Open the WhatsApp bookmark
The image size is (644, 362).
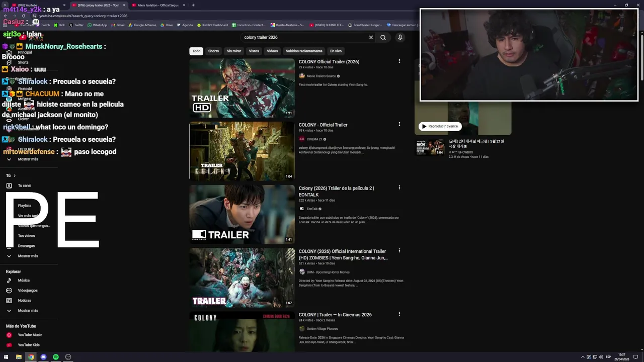[x=97, y=25]
